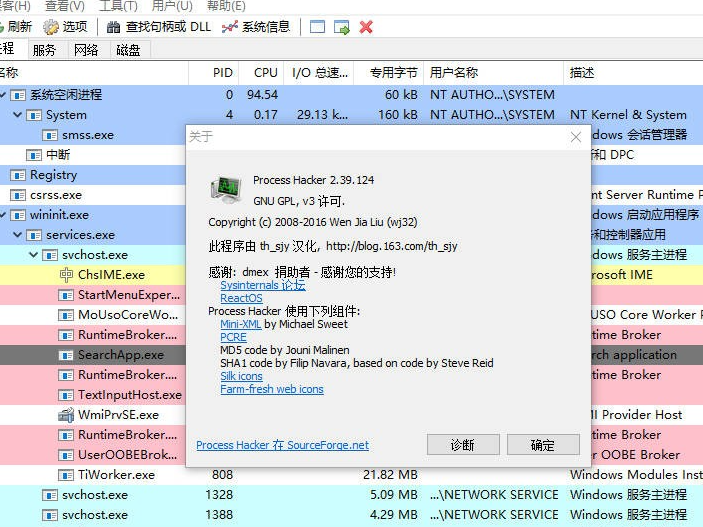The width and height of the screenshot is (703, 527).
Task: Open the ReactOS link
Action: [x=241, y=298]
